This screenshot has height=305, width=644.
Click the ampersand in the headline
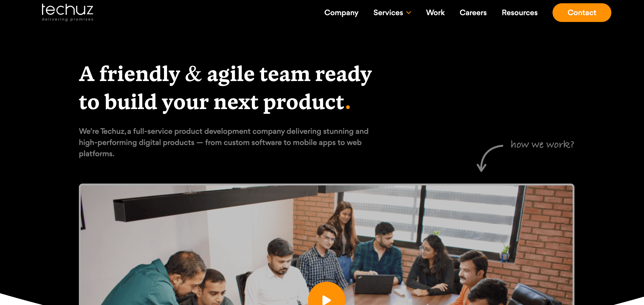[x=193, y=74]
